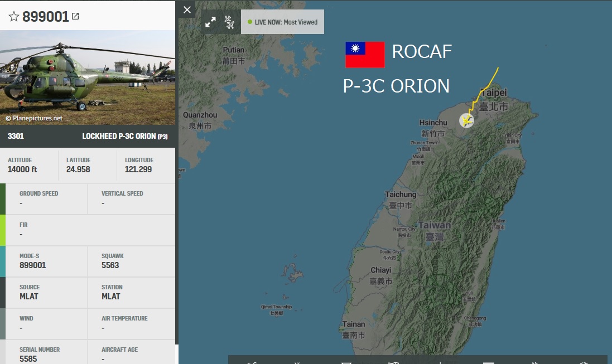Viewport: 612px width, 364px height.
Task: Open the Planepictures.net photo credit
Action: pyautogui.click(x=34, y=118)
